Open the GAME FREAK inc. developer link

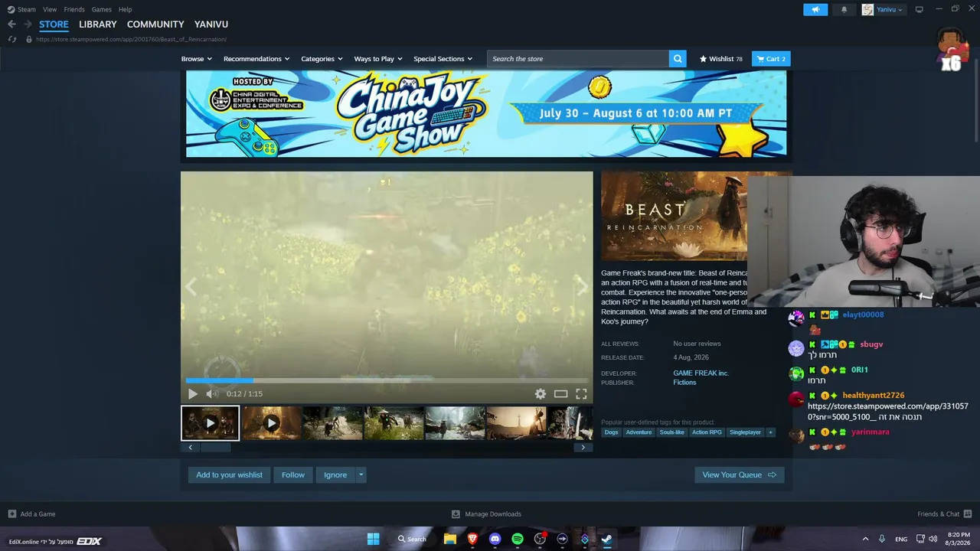click(x=701, y=373)
